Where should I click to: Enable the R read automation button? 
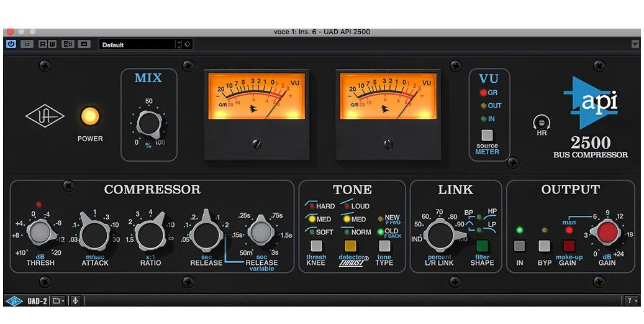[x=43, y=44]
